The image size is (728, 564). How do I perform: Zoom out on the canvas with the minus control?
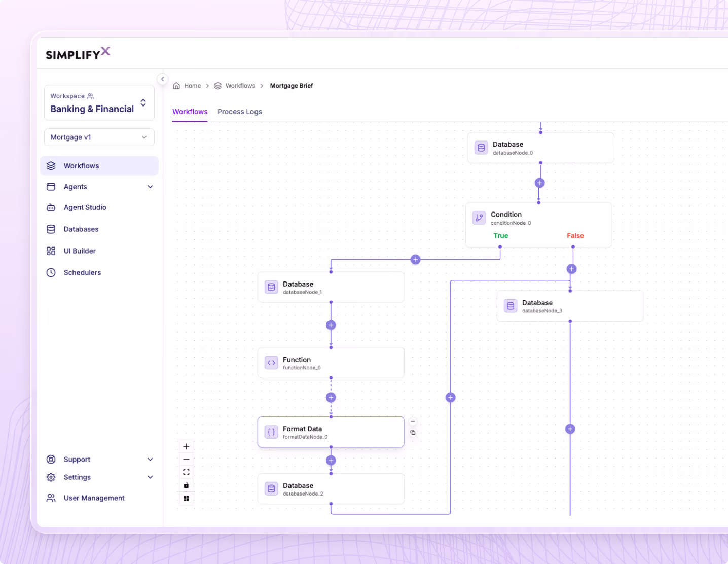(x=186, y=459)
